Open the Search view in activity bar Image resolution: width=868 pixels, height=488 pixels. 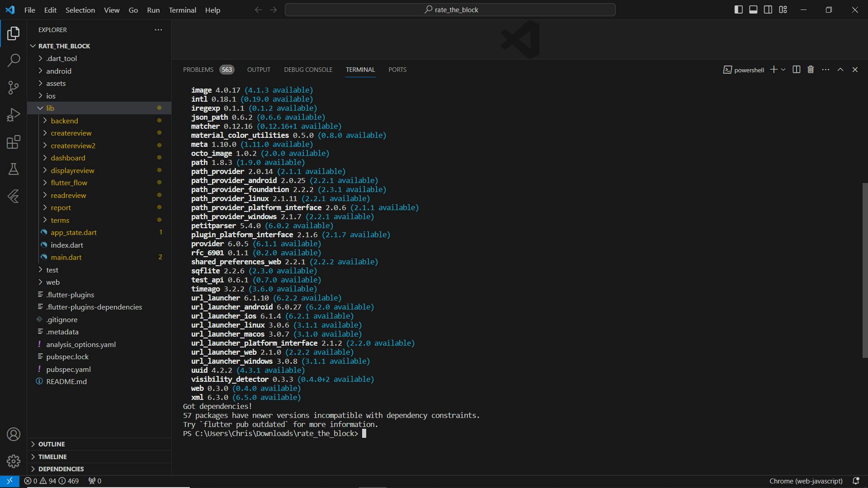(14, 60)
